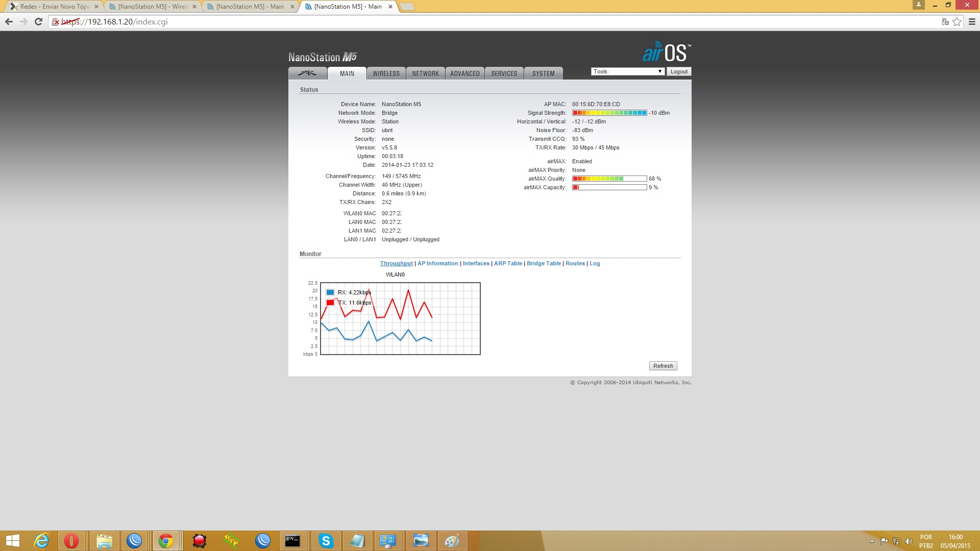Switch to the WIRELESS tab
The width and height of the screenshot is (980, 551).
(386, 73)
